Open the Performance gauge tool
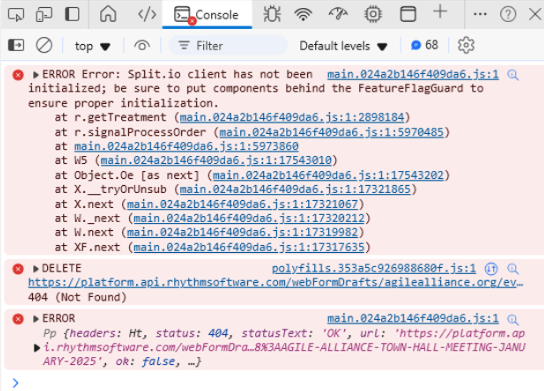Screen dimensions: 544x391 coord(338,15)
